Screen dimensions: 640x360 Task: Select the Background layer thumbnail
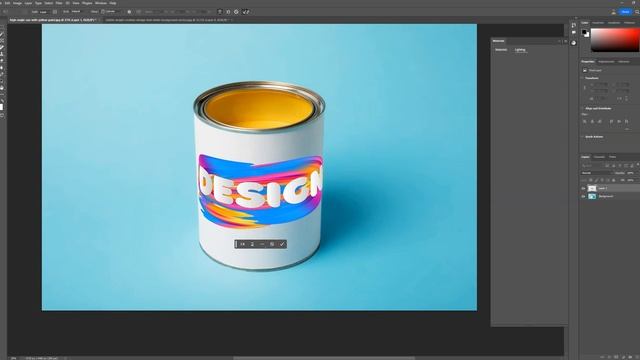point(592,196)
